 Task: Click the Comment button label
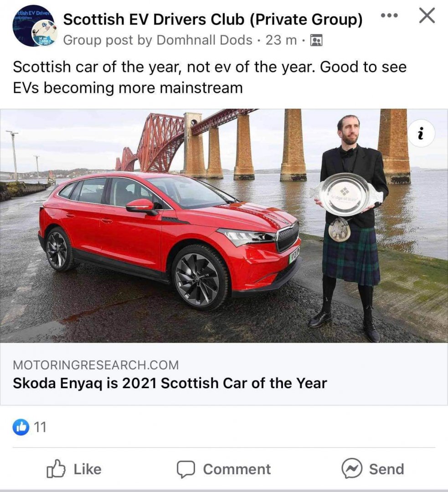click(x=237, y=469)
